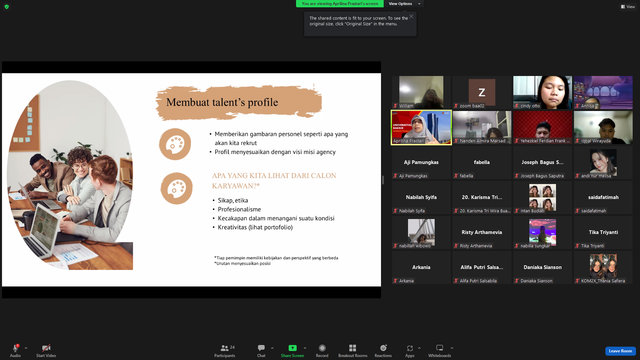Select fabella participant tile
The height and width of the screenshot is (360, 640).
click(482, 162)
